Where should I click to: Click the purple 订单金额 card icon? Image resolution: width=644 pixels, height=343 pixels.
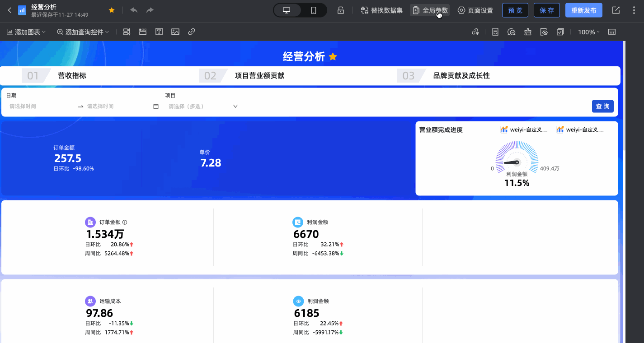point(90,222)
